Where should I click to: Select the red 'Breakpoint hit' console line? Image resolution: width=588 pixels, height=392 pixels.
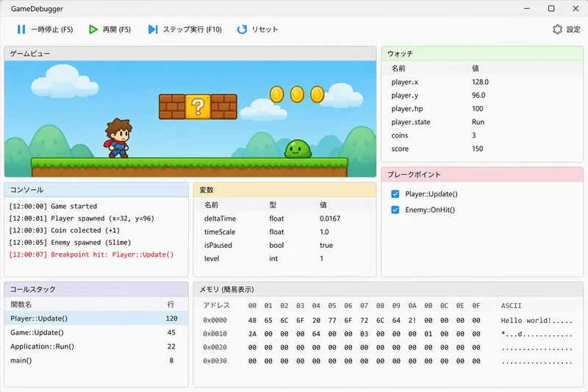coord(91,254)
